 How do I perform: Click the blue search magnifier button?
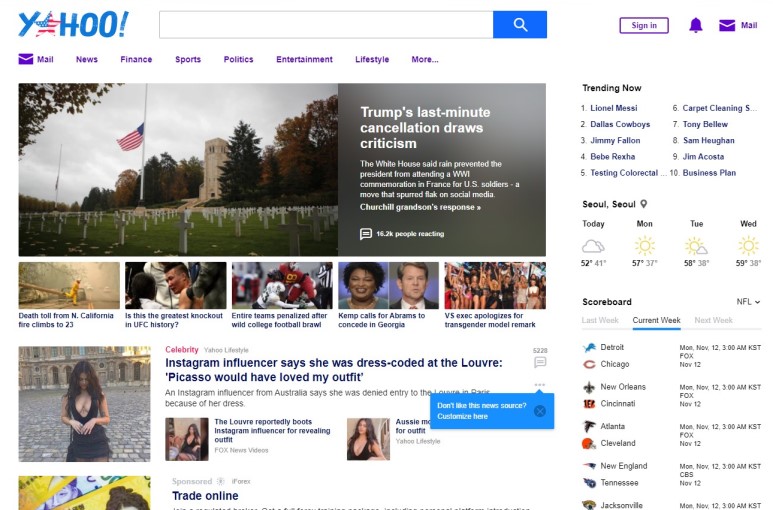(x=520, y=25)
